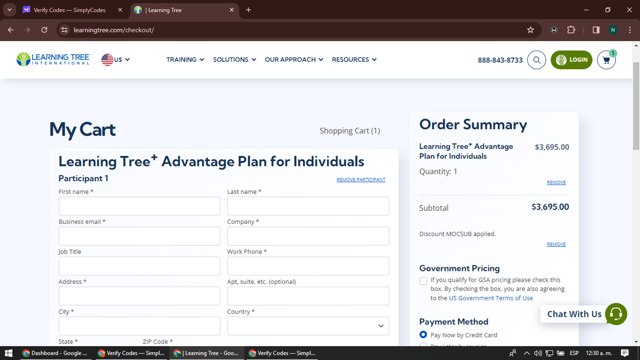Show hidden system tray icons

[527, 353]
